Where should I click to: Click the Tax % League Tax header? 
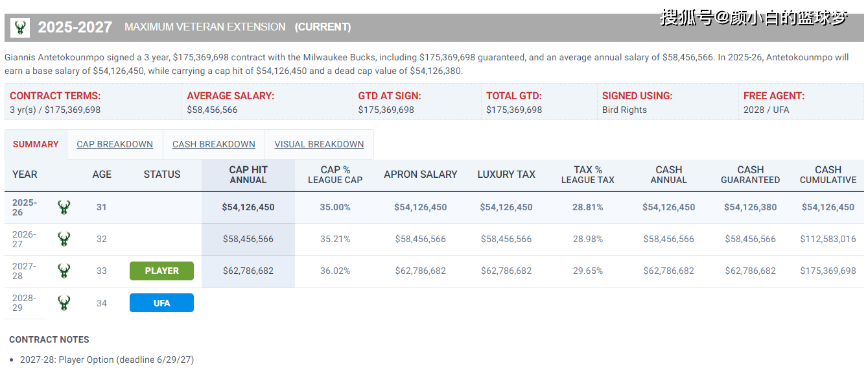click(588, 175)
